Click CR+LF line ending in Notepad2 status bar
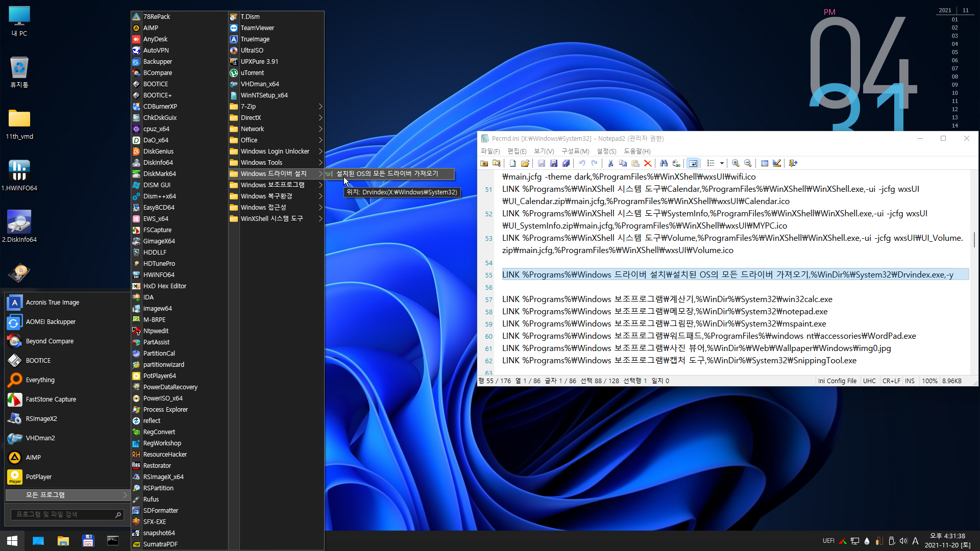This screenshot has height=551, width=980. click(891, 381)
